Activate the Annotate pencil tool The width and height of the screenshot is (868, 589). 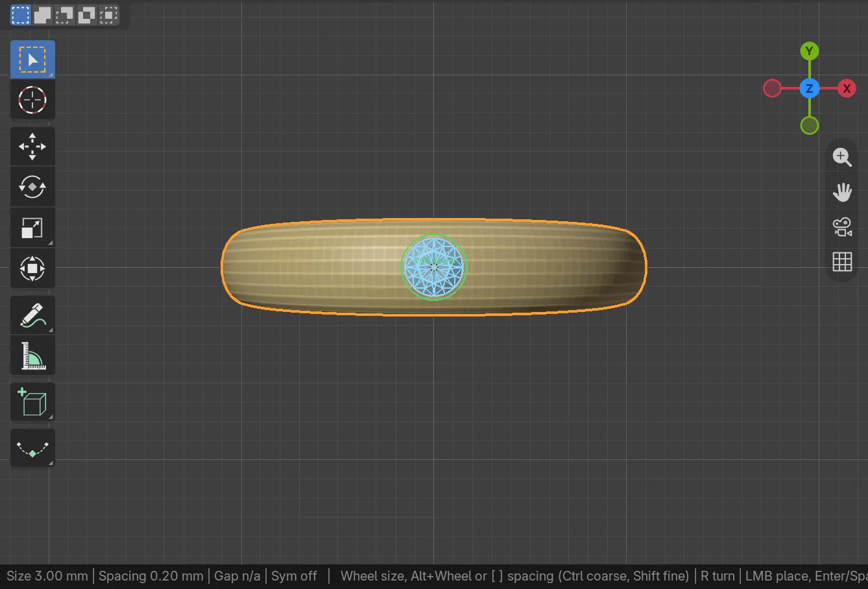pyautogui.click(x=32, y=315)
